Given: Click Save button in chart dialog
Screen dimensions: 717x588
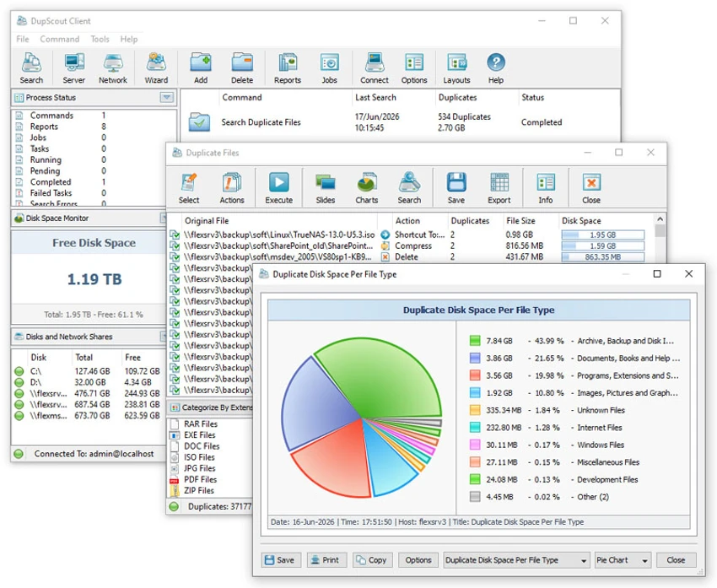Looking at the screenshot, I should pos(281,560).
